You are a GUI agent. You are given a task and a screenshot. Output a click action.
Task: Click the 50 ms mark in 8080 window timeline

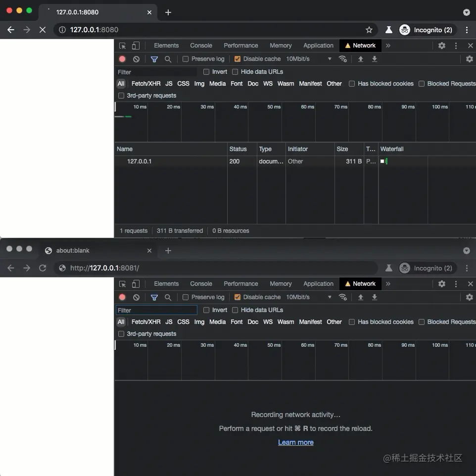click(x=274, y=107)
